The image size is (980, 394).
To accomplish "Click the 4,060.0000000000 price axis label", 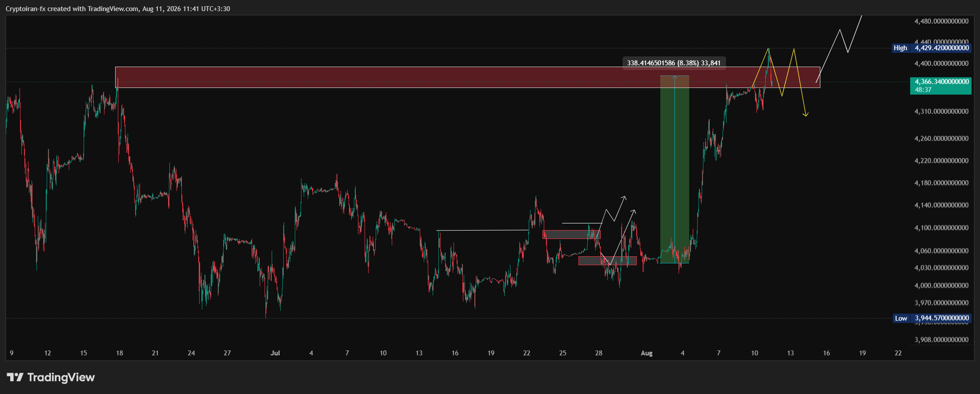I will tap(941, 251).
